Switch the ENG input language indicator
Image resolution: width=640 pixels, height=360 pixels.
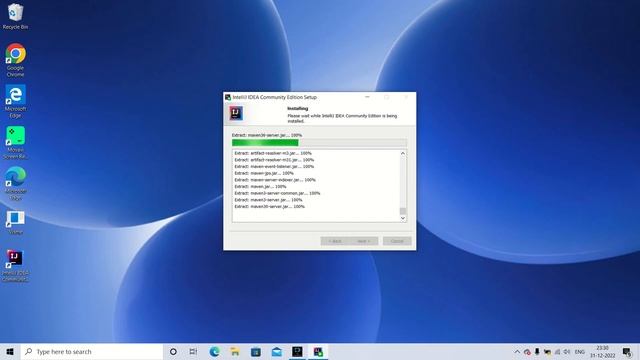580,351
